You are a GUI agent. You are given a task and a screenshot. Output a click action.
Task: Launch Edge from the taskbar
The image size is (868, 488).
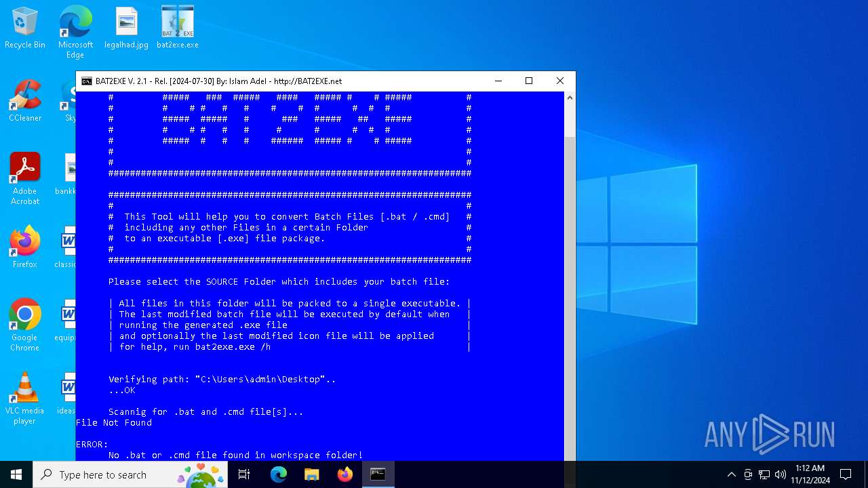click(x=279, y=474)
